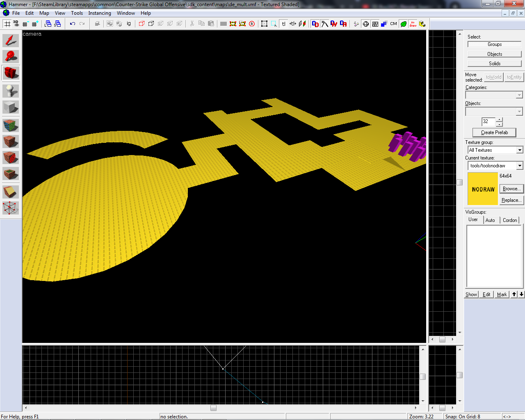Select the Entity tool (light bulb)

point(11,91)
